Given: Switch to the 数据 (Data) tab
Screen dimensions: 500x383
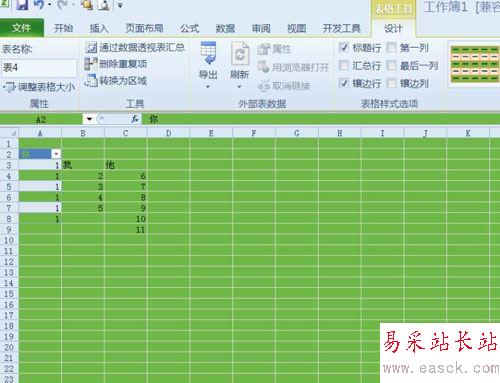Looking at the screenshot, I should 225,28.
